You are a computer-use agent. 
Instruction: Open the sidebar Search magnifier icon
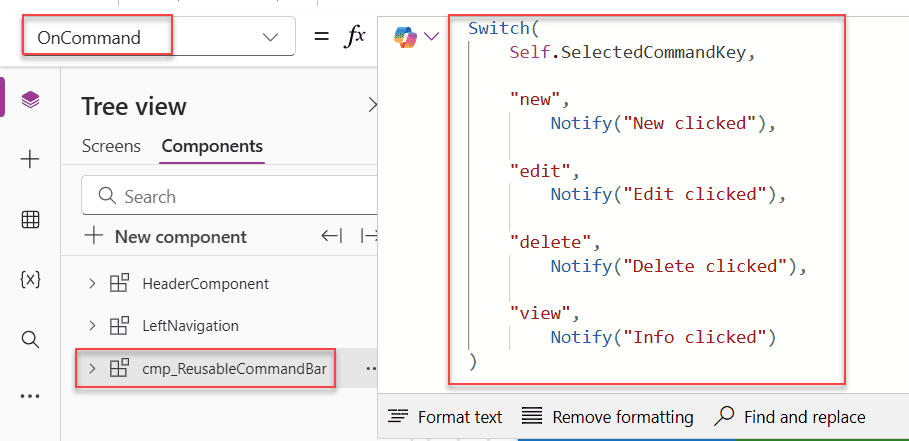click(30, 339)
